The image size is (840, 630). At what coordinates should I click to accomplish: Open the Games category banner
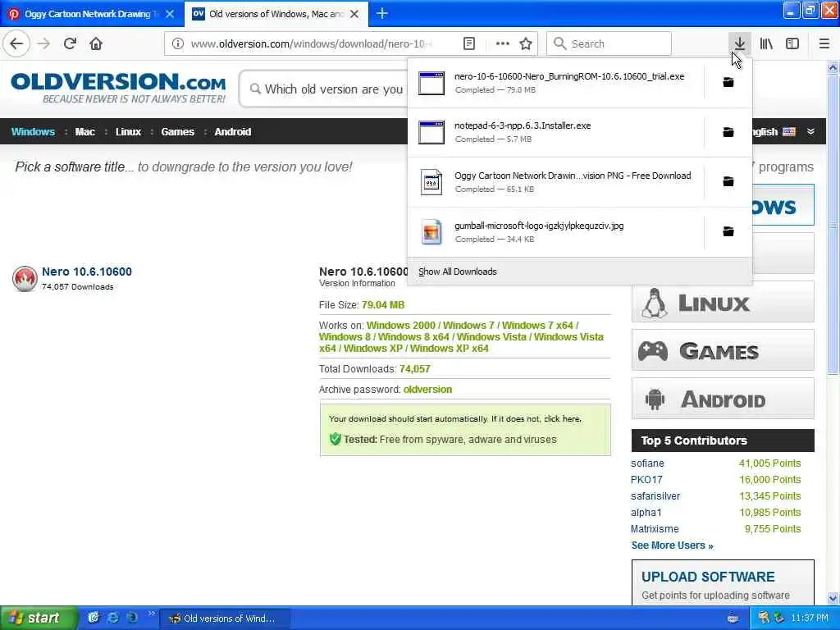tap(723, 349)
